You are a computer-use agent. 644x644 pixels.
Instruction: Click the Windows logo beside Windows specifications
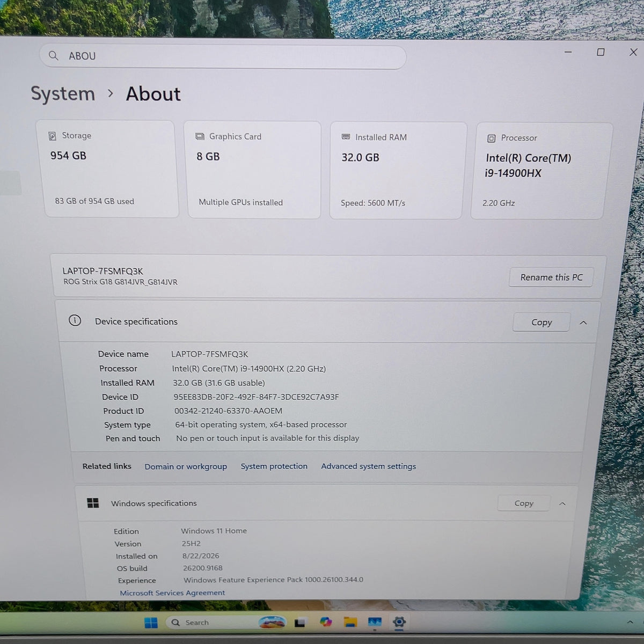pyautogui.click(x=93, y=503)
